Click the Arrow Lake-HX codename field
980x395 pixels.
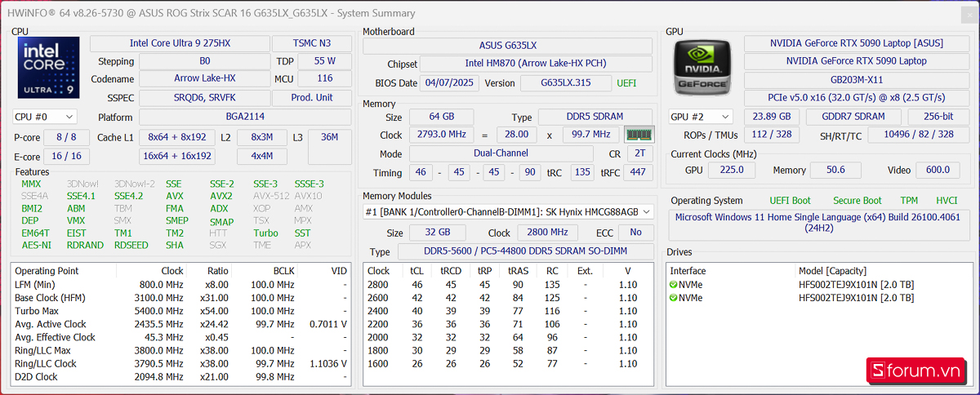pyautogui.click(x=204, y=79)
